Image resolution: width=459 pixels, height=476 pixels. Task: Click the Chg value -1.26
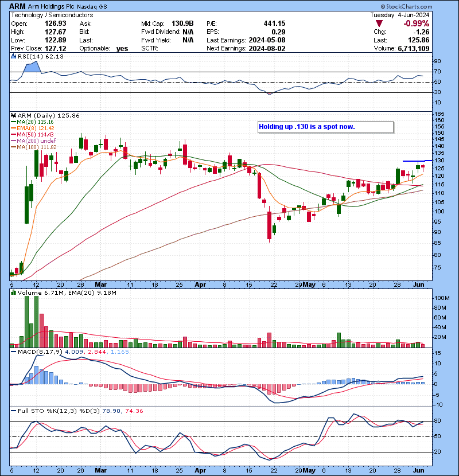[x=421, y=32]
